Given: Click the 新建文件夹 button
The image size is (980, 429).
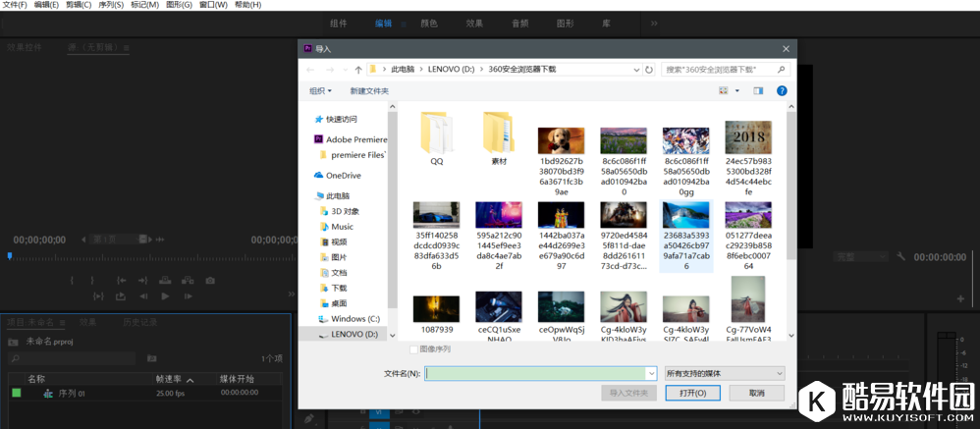Looking at the screenshot, I should pos(369,90).
